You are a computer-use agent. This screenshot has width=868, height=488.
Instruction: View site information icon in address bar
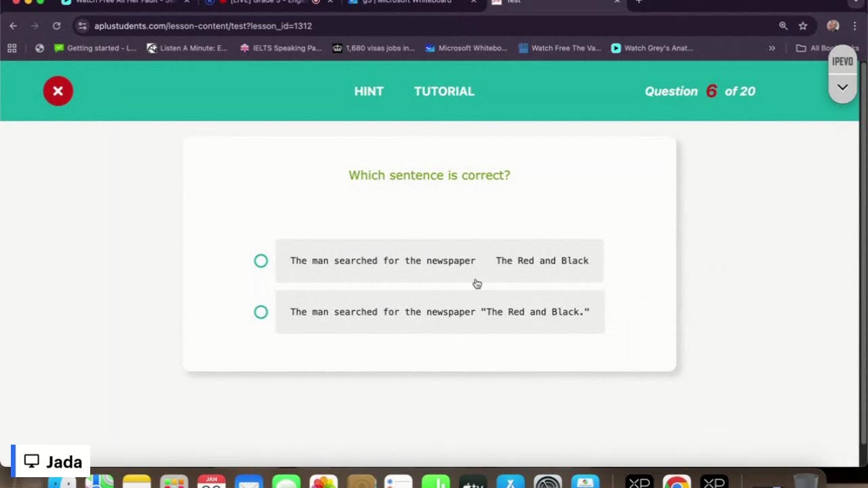point(83,26)
